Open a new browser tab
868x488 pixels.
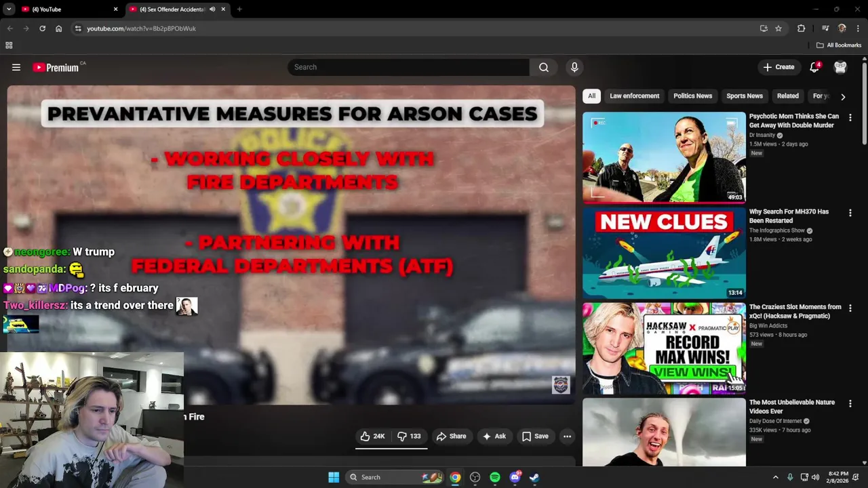click(239, 9)
